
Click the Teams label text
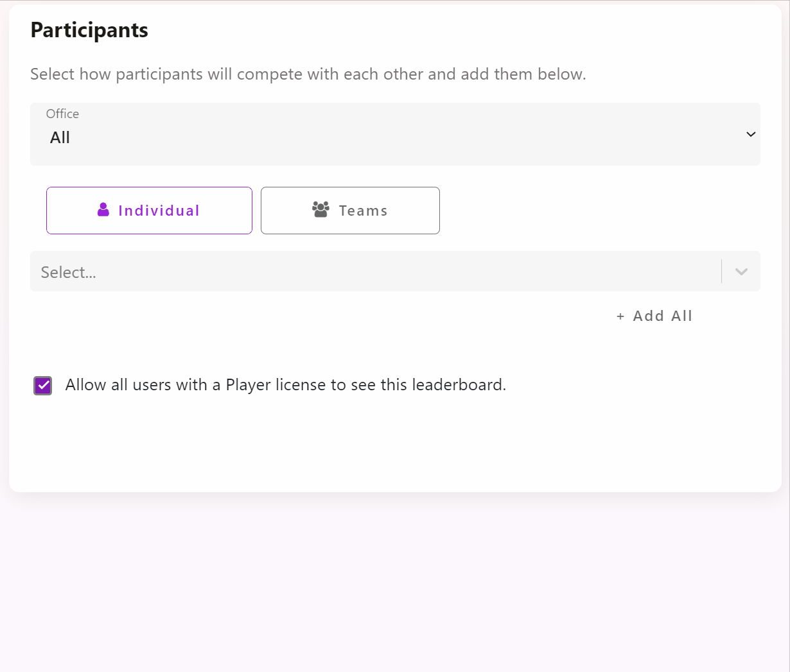coord(363,211)
